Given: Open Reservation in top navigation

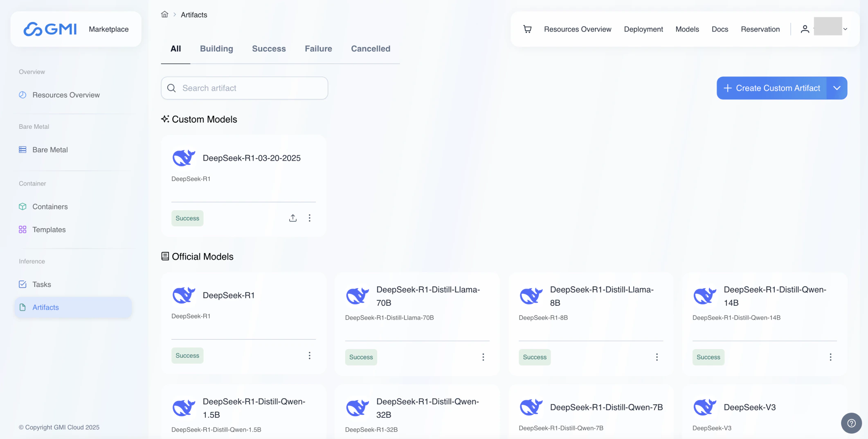Looking at the screenshot, I should 760,29.
